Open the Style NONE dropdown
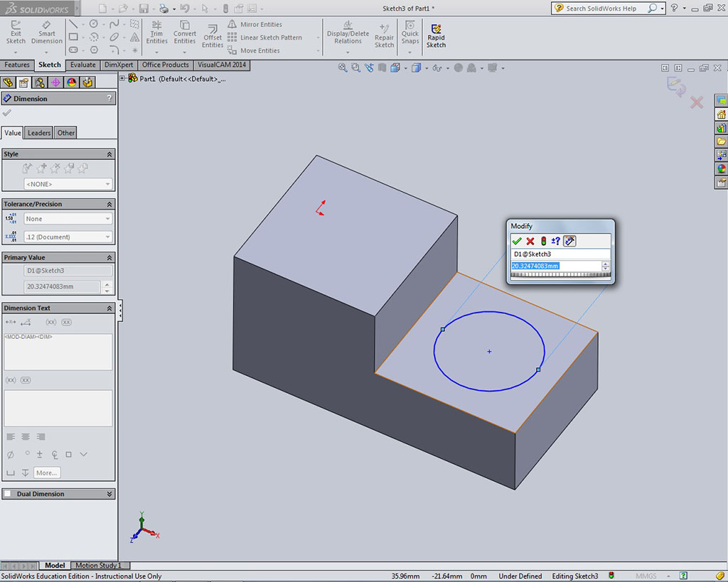728x582 pixels. 68,184
